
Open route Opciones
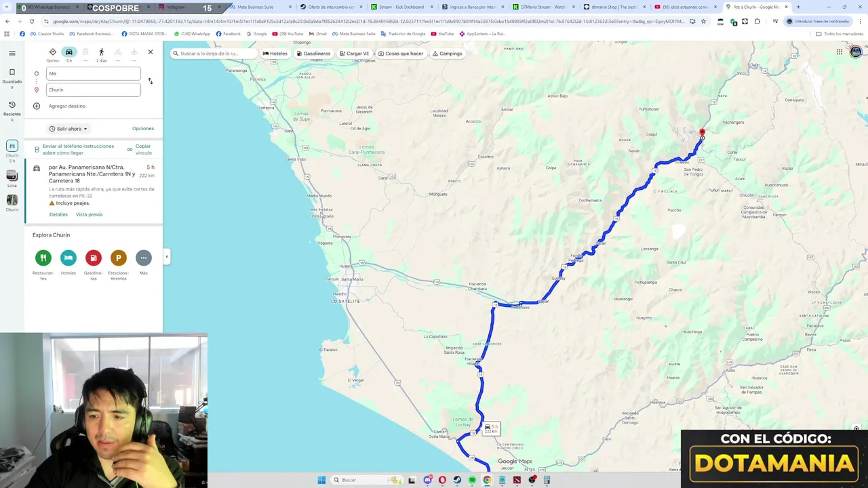[143, 129]
